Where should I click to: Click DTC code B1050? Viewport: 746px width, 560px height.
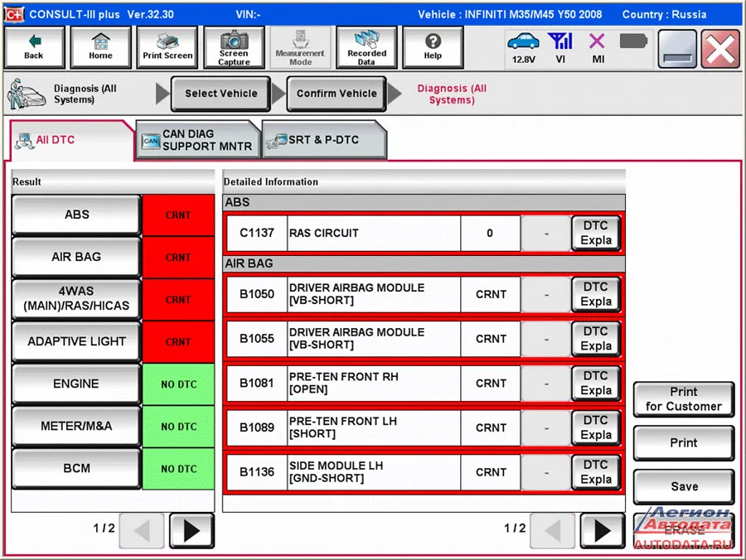click(257, 294)
